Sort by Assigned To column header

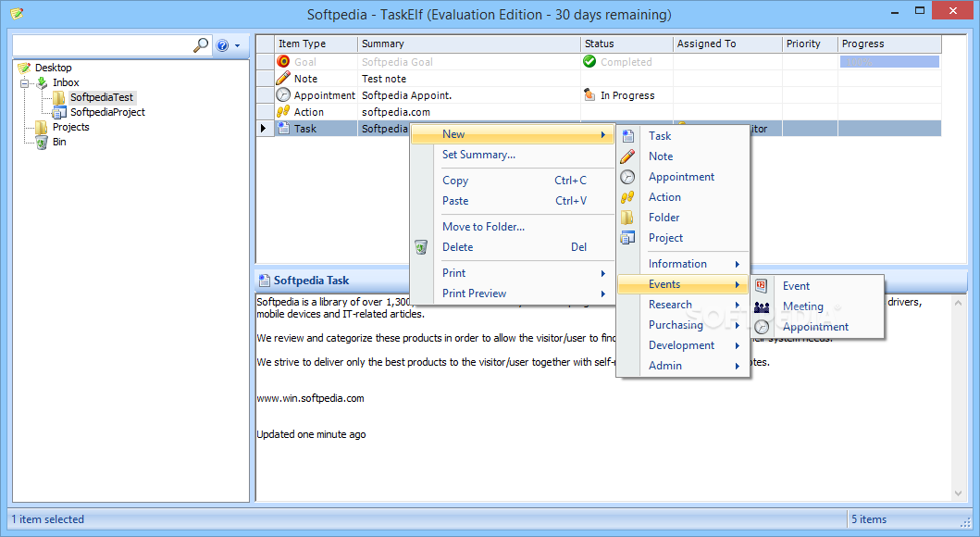pyautogui.click(x=727, y=44)
